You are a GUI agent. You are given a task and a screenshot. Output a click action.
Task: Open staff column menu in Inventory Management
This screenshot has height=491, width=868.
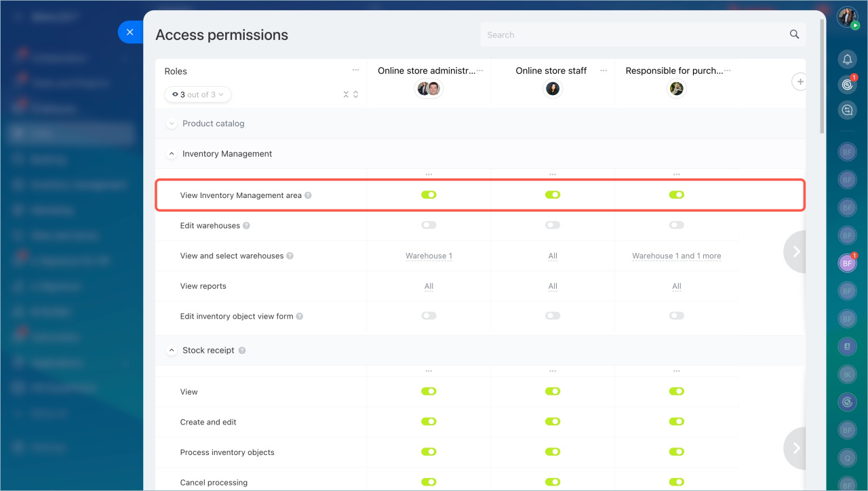tap(553, 174)
